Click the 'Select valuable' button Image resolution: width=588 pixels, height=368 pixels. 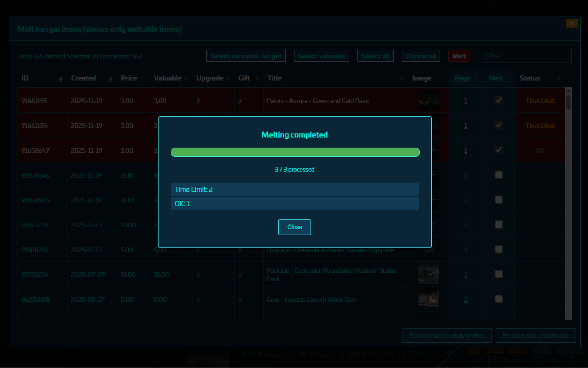(322, 56)
